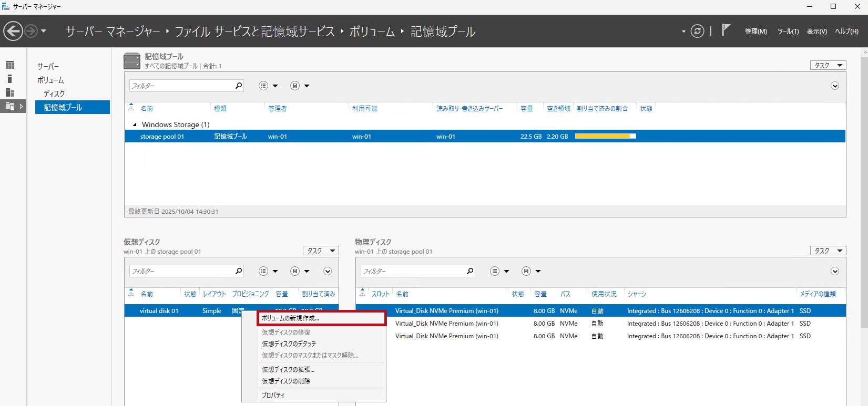Click search icon in physical disk filter

click(470, 271)
